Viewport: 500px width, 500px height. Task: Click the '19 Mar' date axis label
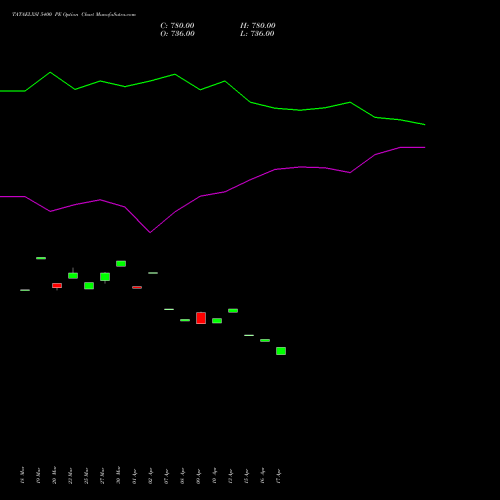38,475
